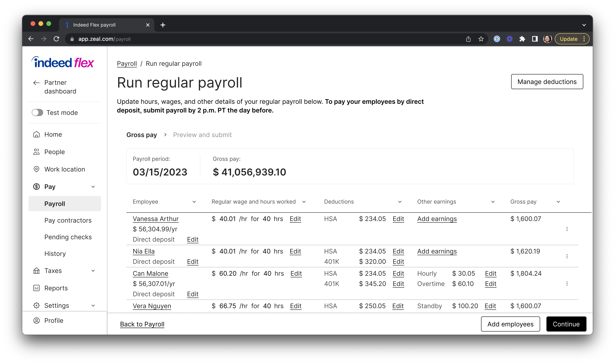Select Payroll in the sidebar
Image resolution: width=615 pixels, height=364 pixels.
(x=65, y=204)
